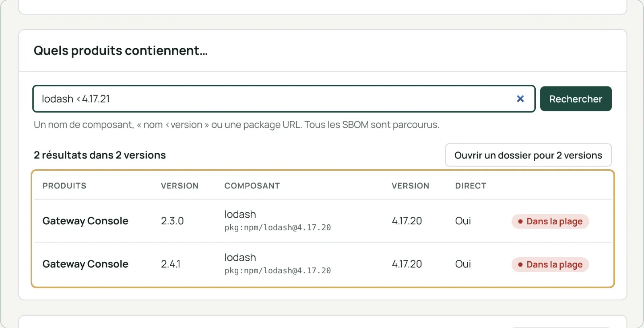Click "Oui" in the Gateway Console 2.3.0 row
644x328 pixels.
(x=463, y=221)
